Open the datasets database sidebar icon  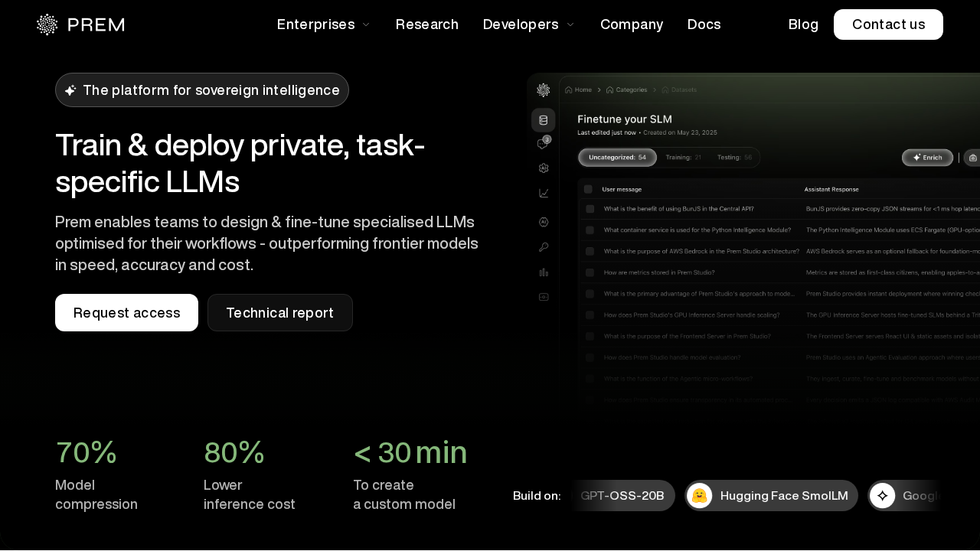[x=544, y=120]
